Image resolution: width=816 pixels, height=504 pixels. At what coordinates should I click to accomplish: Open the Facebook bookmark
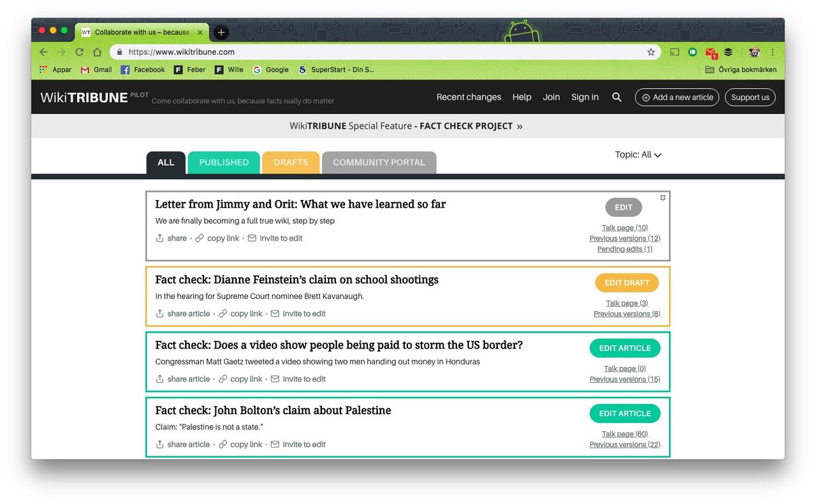coord(143,70)
